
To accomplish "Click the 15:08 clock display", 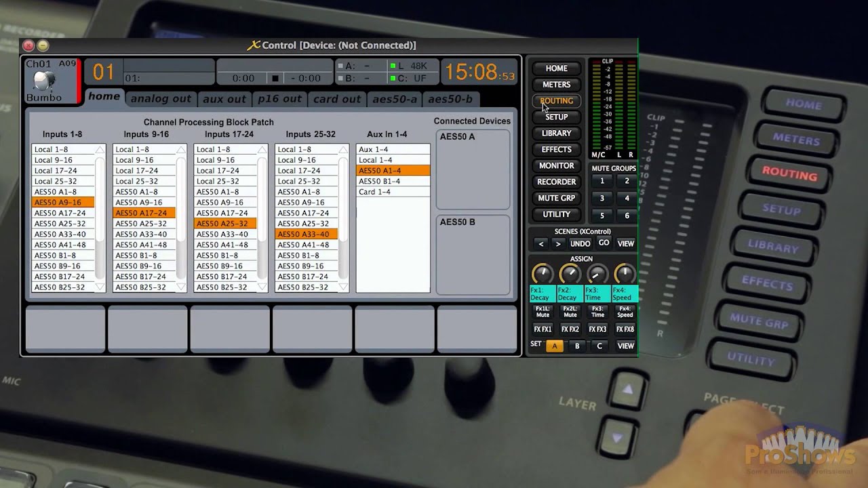I will pyautogui.click(x=480, y=72).
